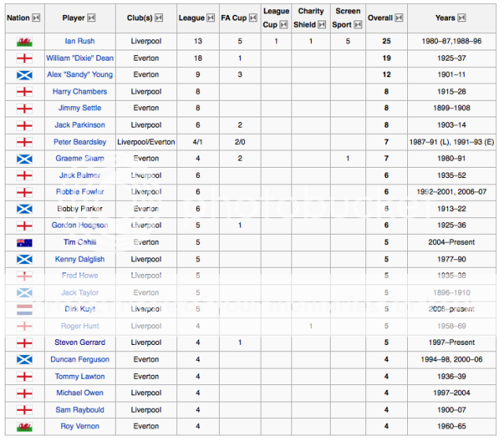The height and width of the screenshot is (441, 504).
Task: Click the Wales flag beside Ian Rush
Action: tap(24, 42)
